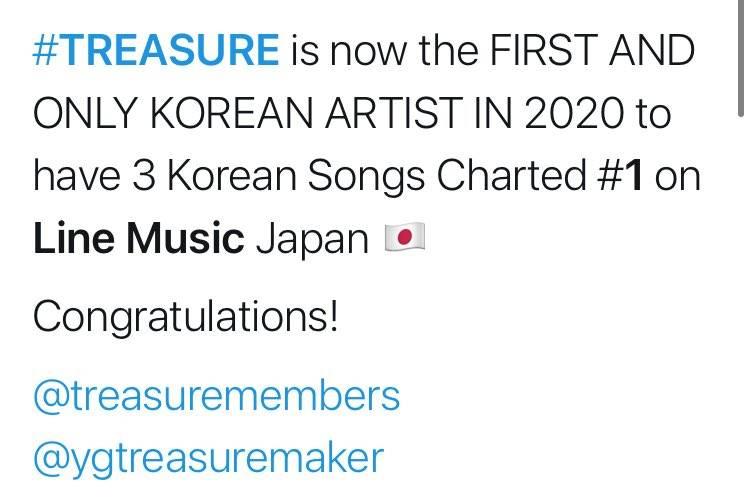Click the vertical scrollbar thumb

(x=740, y=57)
